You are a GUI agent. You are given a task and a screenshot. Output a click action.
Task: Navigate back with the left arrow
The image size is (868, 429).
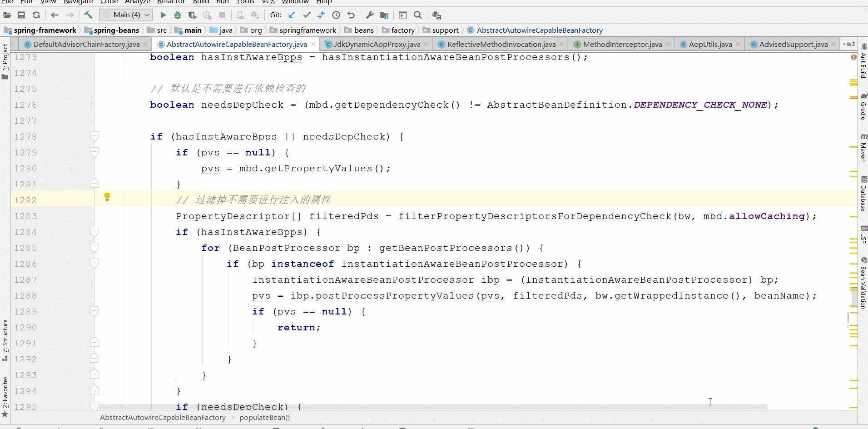point(55,15)
